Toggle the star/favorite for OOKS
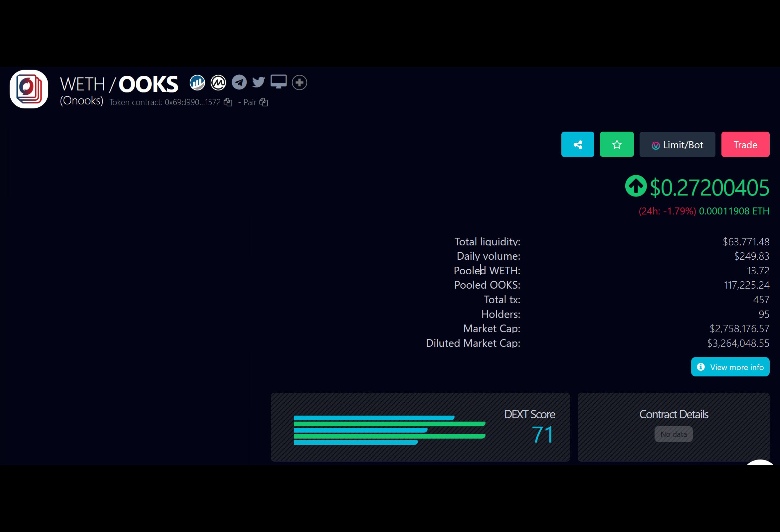Image resolution: width=780 pixels, height=532 pixels. click(616, 145)
